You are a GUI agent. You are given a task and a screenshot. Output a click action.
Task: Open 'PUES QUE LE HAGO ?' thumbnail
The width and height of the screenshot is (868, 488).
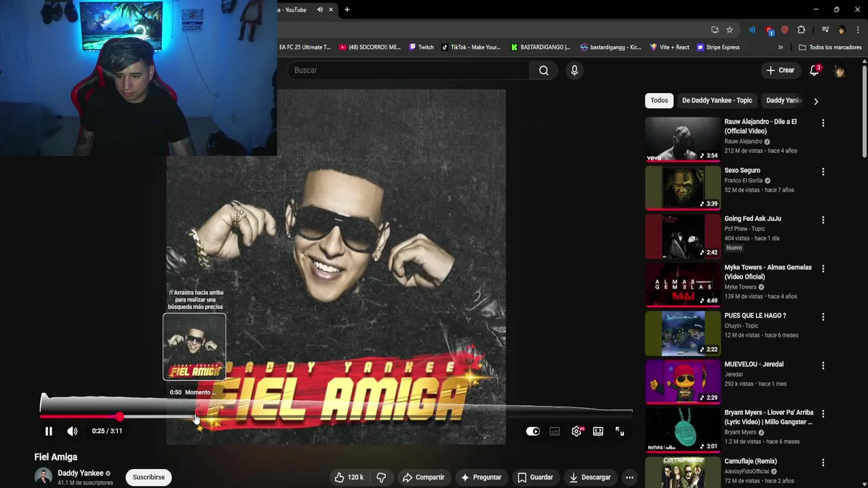click(682, 333)
